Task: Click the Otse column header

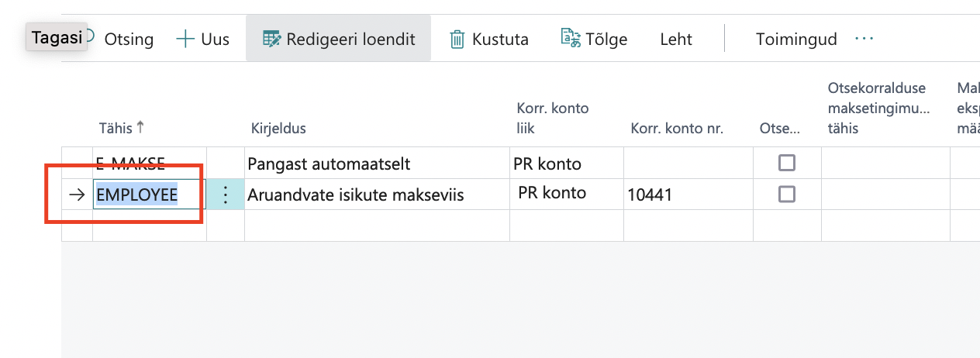Action: pos(779,129)
